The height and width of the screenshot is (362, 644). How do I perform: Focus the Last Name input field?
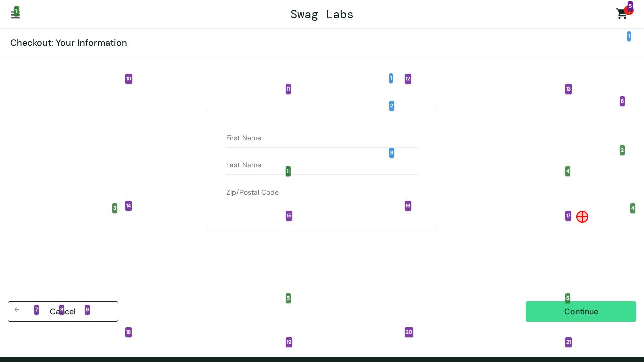click(x=322, y=165)
